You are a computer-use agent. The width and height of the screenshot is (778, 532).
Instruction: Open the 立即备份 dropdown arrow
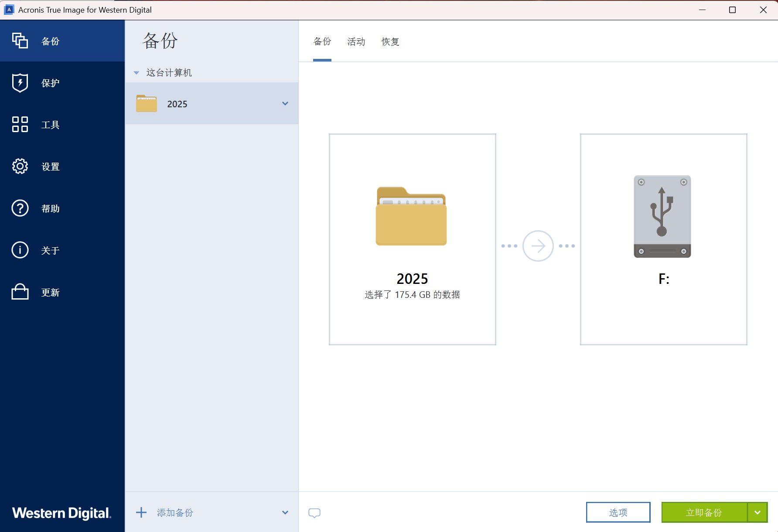tap(758, 512)
